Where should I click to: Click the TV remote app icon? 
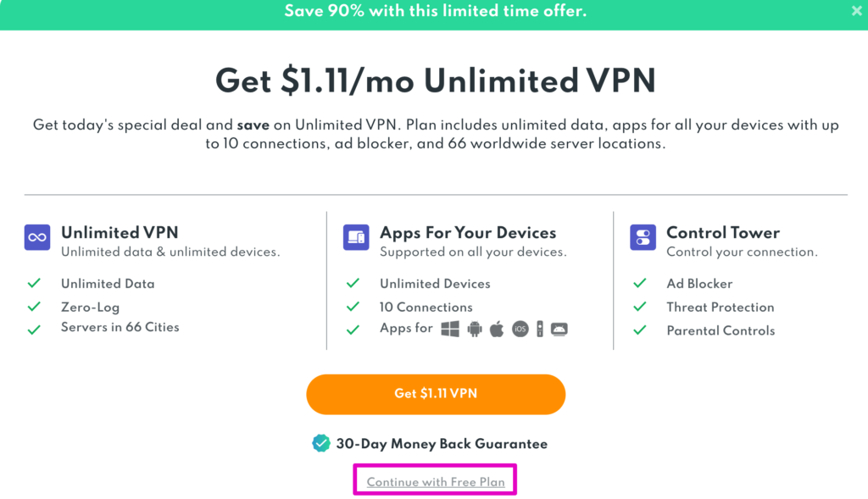[x=539, y=330]
